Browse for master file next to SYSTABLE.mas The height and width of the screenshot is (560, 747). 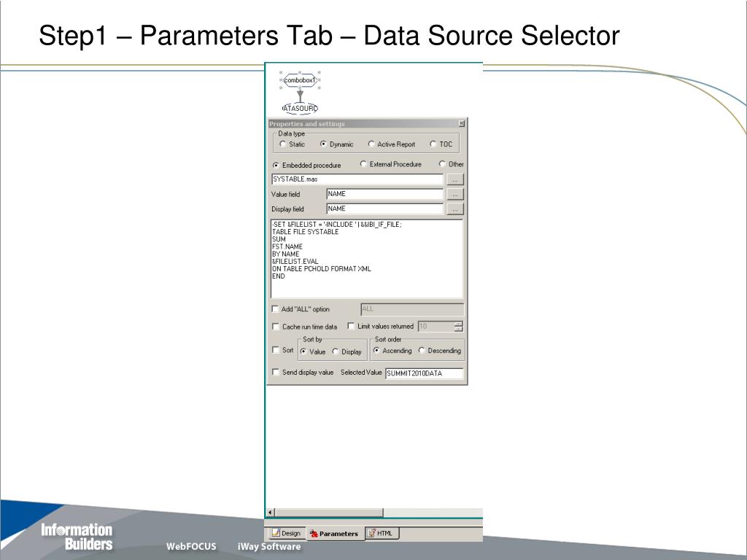[x=455, y=179]
